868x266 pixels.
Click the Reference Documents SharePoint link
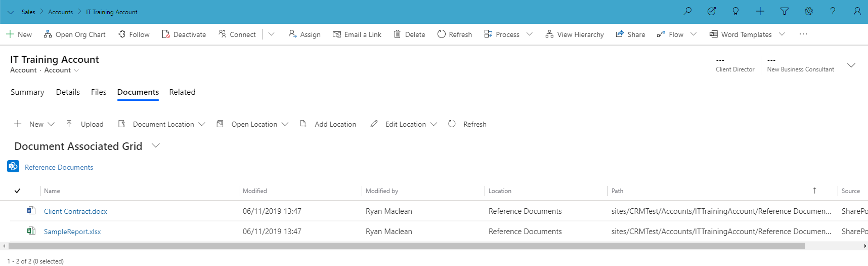tap(59, 167)
